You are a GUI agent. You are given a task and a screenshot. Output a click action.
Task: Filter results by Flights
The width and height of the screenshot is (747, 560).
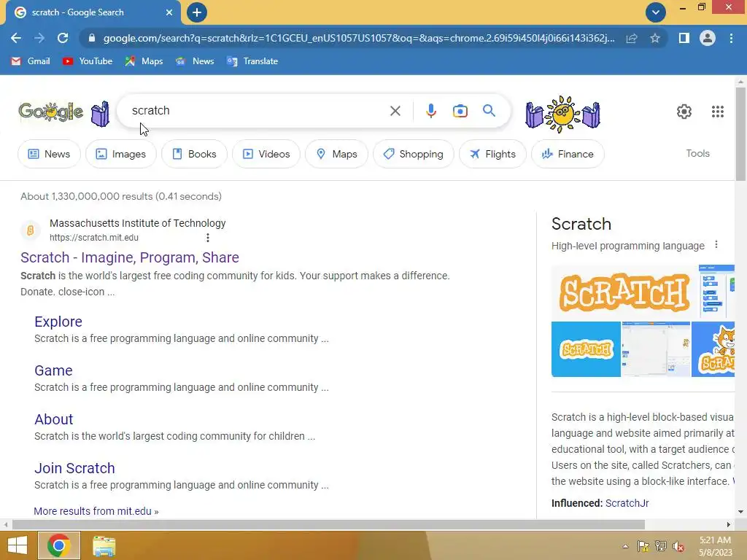pos(492,154)
